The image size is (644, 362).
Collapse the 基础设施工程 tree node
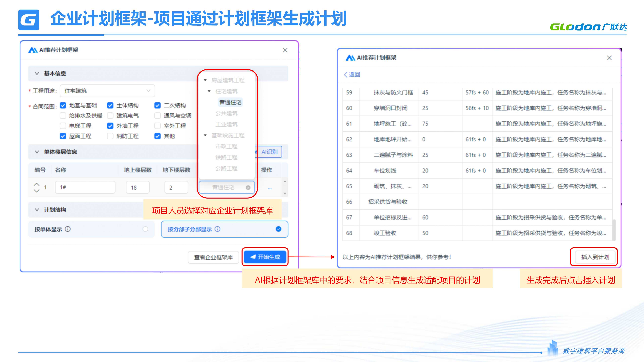[205, 135]
